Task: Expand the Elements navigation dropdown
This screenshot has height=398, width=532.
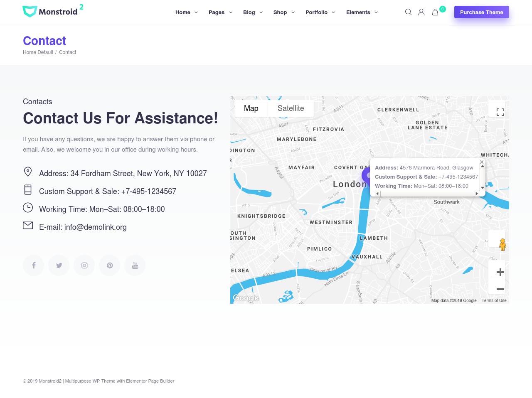Action: 358,12
